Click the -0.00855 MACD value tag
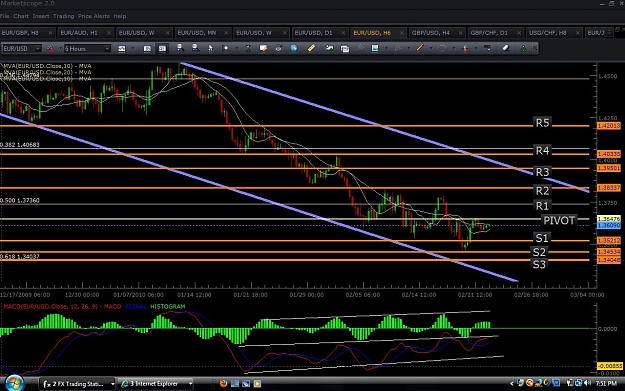 click(609, 366)
